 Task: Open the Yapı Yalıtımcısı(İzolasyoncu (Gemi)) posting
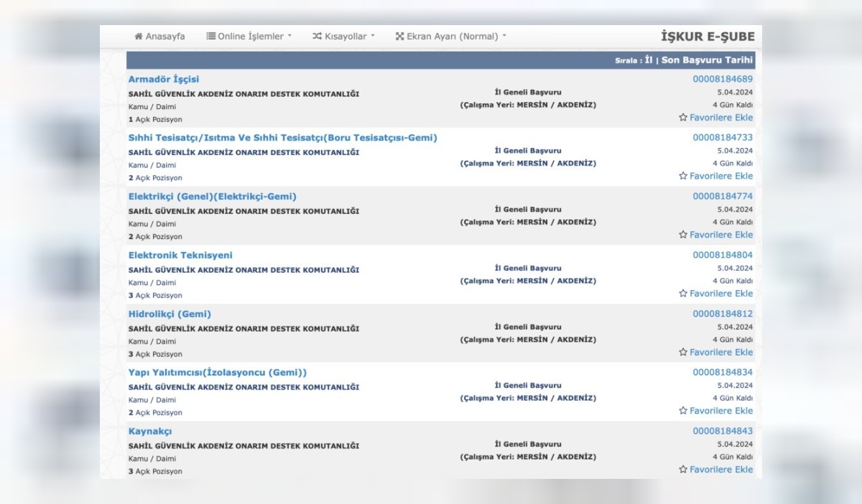click(217, 373)
